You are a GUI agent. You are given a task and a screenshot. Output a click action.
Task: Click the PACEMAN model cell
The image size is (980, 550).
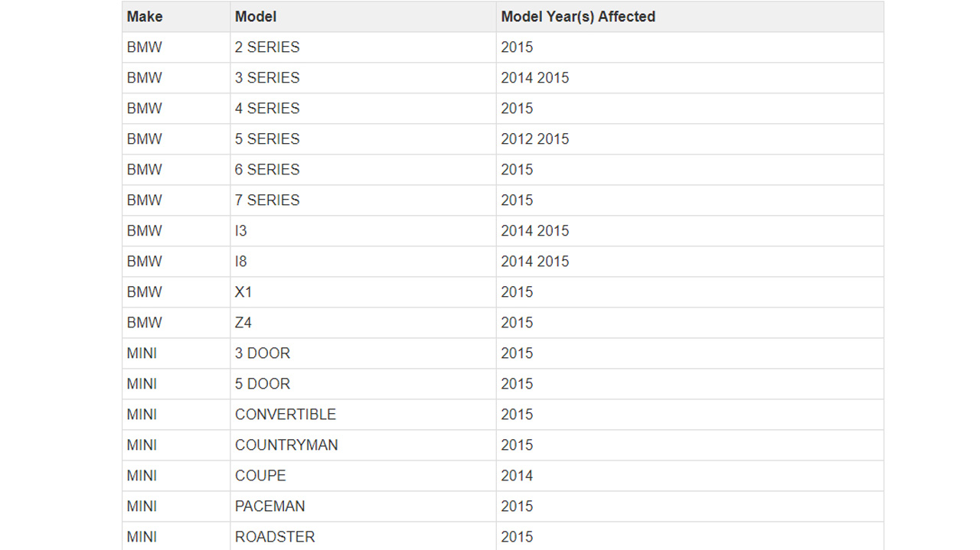click(x=270, y=506)
